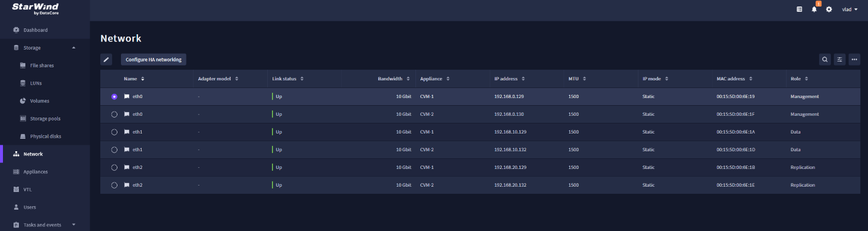This screenshot has width=868, height=231.
Task: Click Management role in CVM-1 row
Action: coord(805,96)
